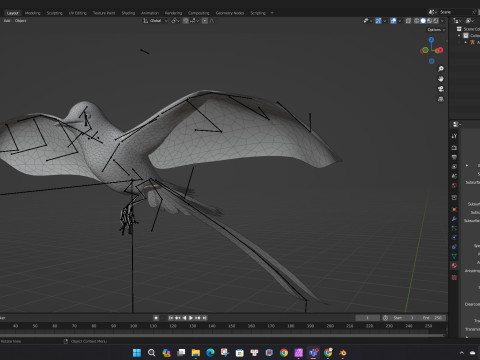Click the zoom magnifier in the viewport
Screen dimensions: 480x360
pos(441,69)
